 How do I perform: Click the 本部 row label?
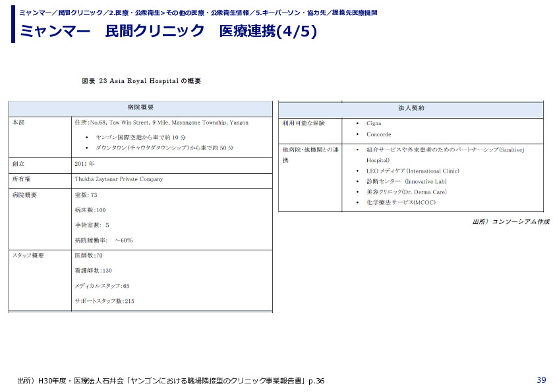pyautogui.click(x=18, y=123)
